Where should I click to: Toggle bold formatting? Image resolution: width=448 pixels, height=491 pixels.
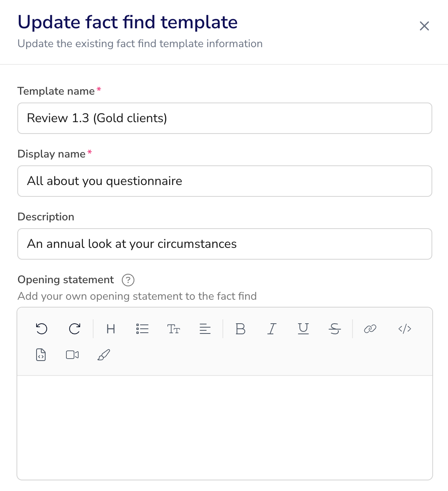[241, 329]
